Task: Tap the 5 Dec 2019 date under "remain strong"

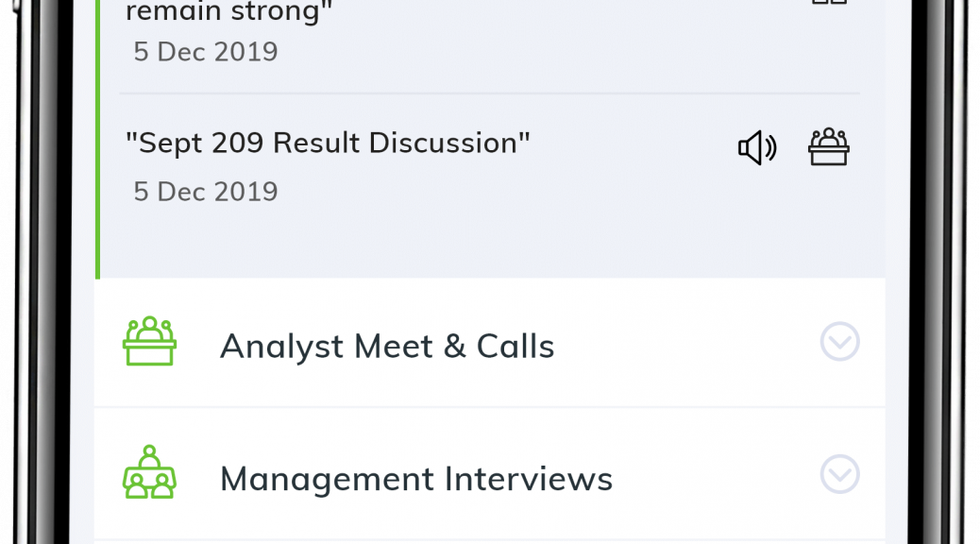Action: [206, 51]
